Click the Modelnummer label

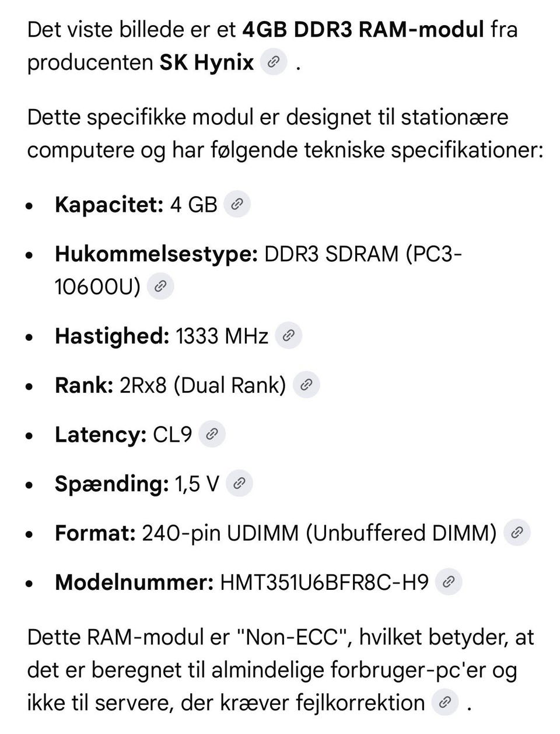coord(134,582)
